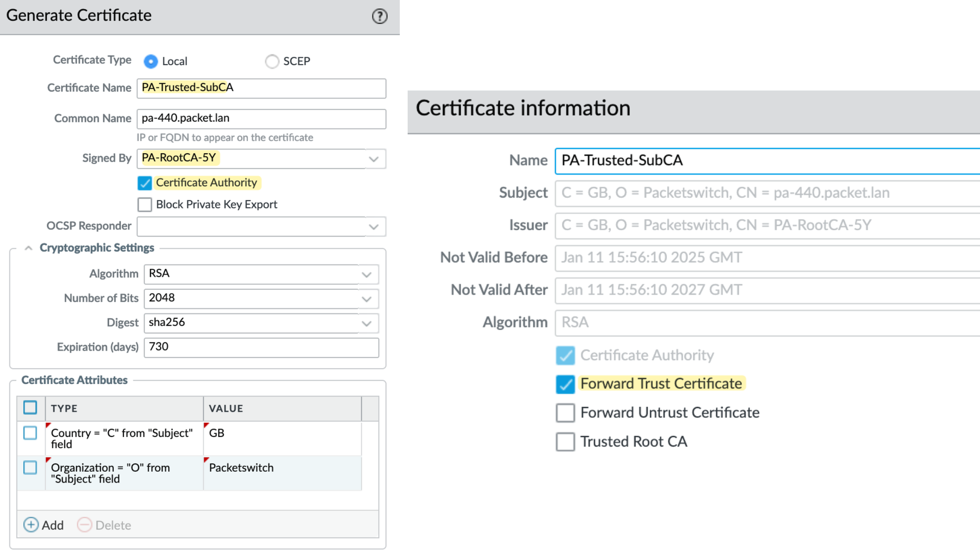Click the Delete minus icon
Screen dimensions: 980x552
pos(84,525)
